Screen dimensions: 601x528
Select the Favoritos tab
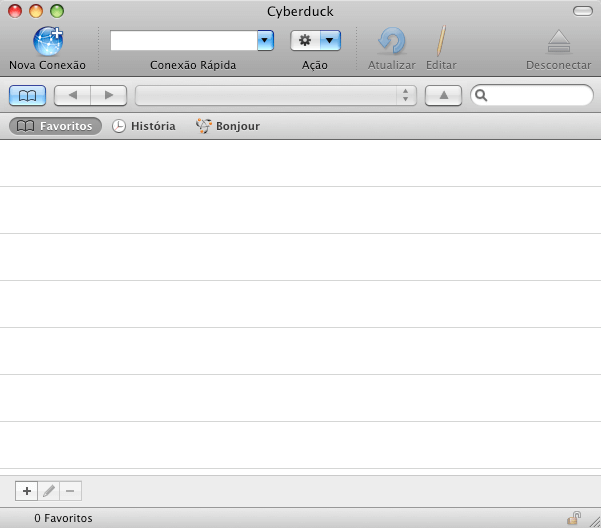click(x=55, y=126)
